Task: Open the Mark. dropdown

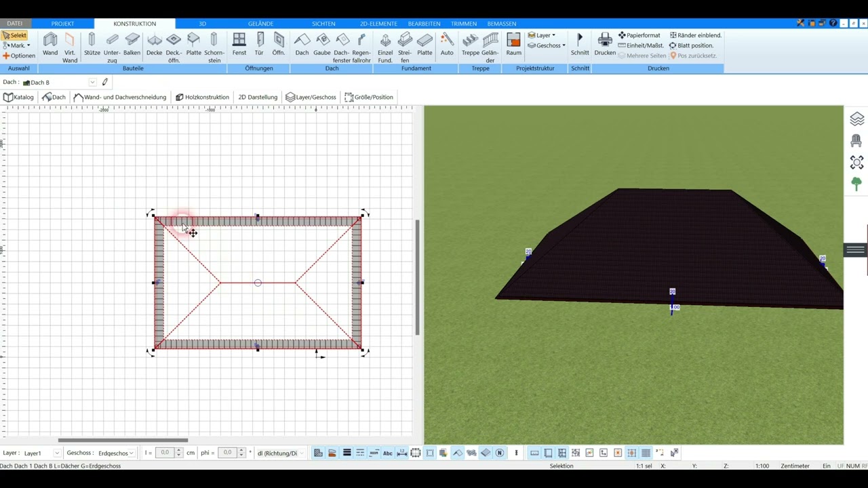Action: click(x=17, y=45)
